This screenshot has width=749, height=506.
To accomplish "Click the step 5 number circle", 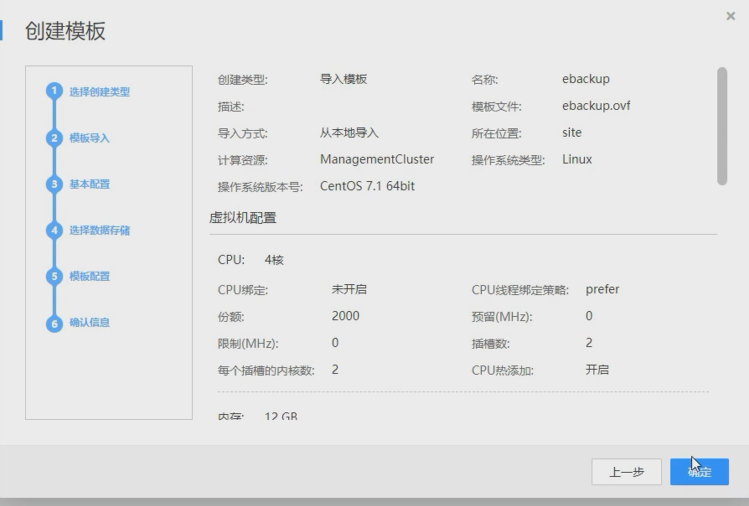I will pyautogui.click(x=54, y=276).
